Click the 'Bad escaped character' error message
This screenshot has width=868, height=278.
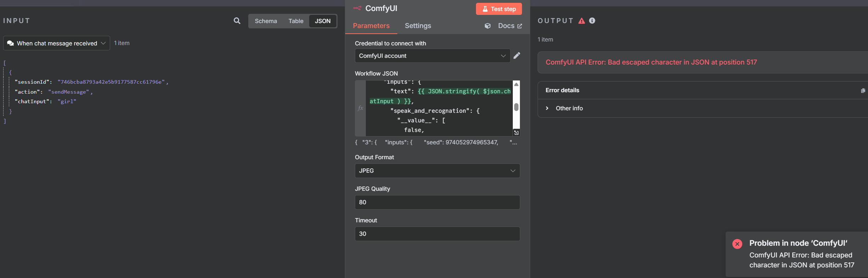click(x=651, y=62)
